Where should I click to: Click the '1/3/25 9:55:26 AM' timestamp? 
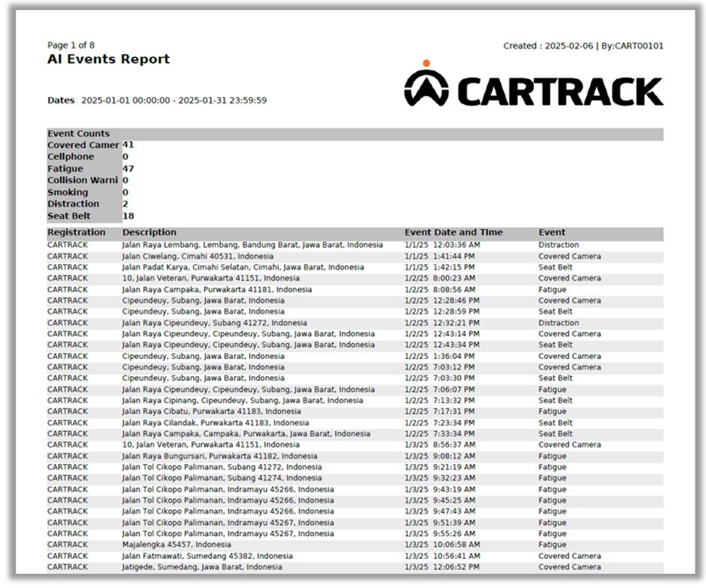pos(440,533)
